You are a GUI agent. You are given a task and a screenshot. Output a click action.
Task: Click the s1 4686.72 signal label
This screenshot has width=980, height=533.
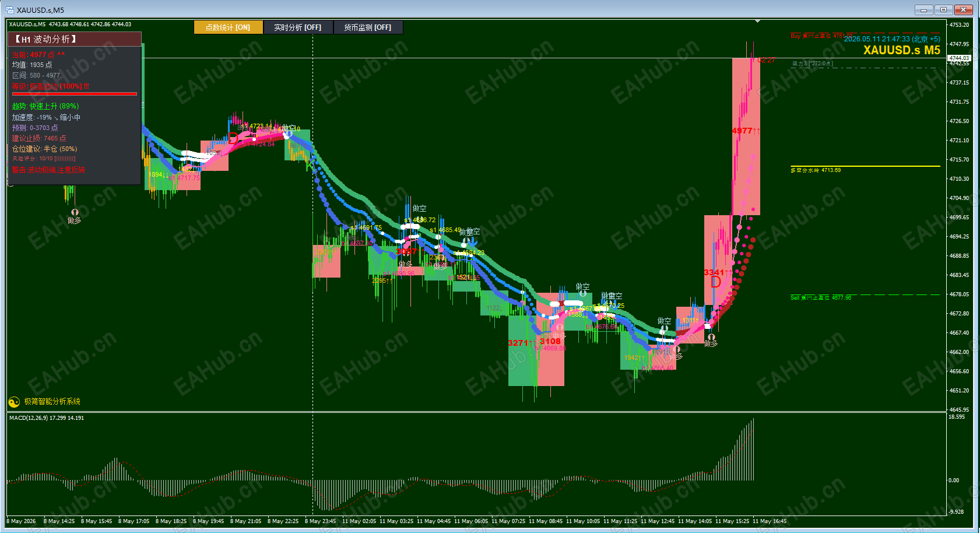pyautogui.click(x=420, y=220)
